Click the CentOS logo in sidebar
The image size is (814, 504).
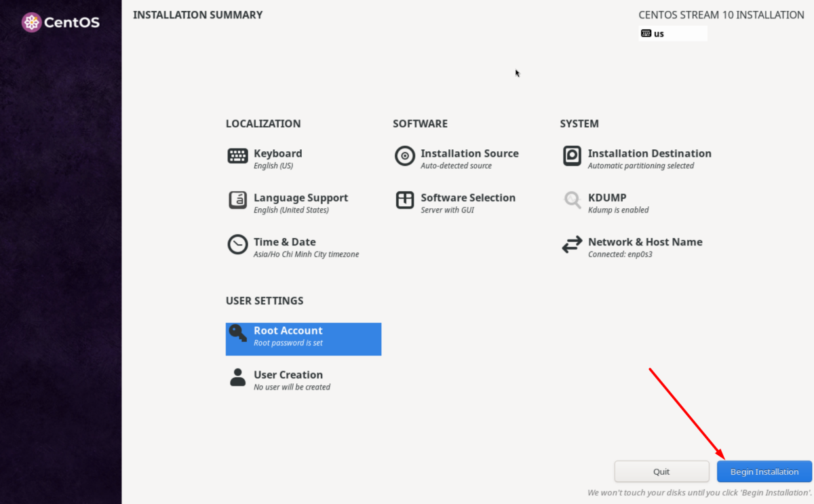pos(60,22)
